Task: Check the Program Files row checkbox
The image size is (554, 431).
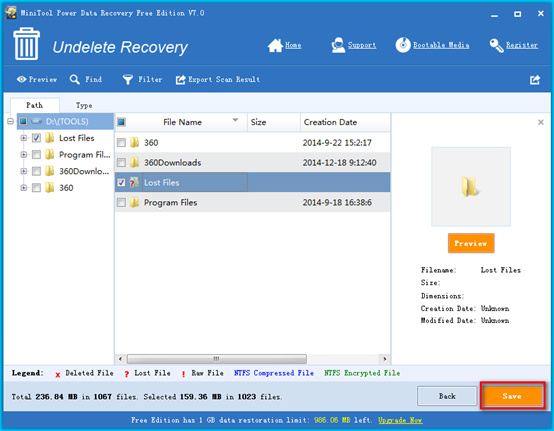Action: click(121, 202)
